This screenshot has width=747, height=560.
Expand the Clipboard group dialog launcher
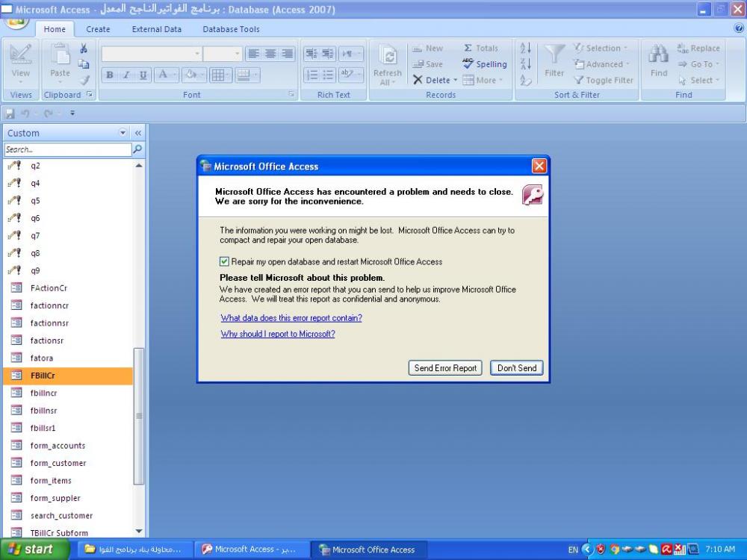coord(90,95)
